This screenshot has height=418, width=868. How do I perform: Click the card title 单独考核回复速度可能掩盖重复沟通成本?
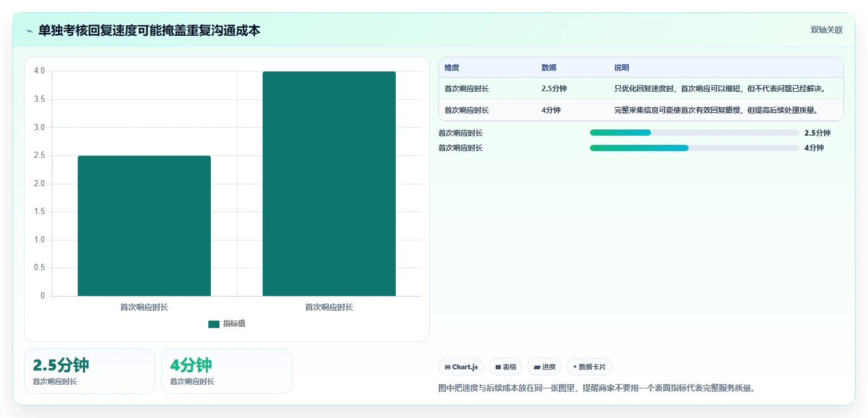[149, 30]
